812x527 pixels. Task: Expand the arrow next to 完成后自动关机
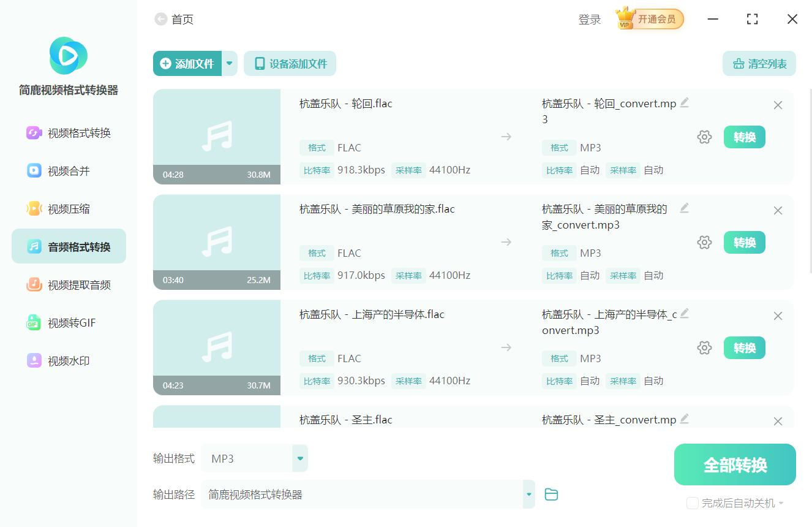coord(781,504)
